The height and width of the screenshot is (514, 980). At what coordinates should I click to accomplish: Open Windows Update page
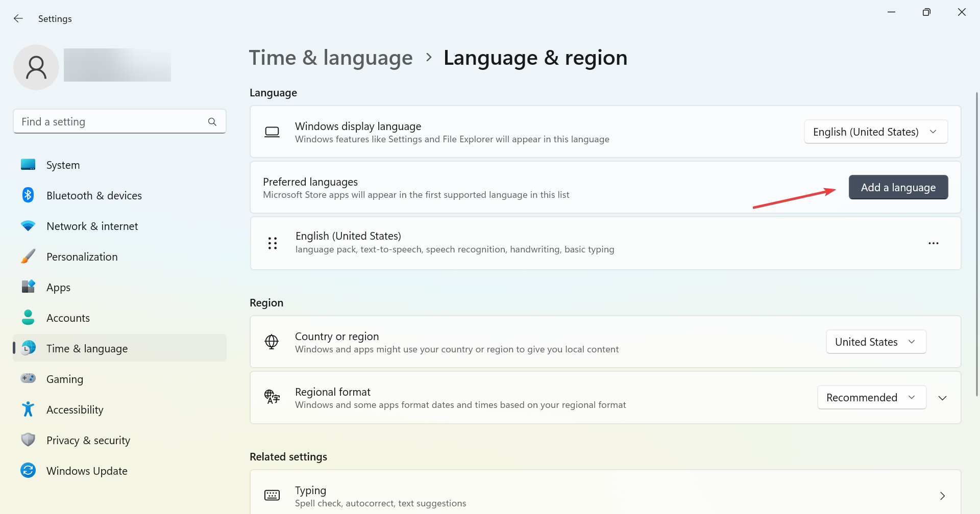[119, 471]
